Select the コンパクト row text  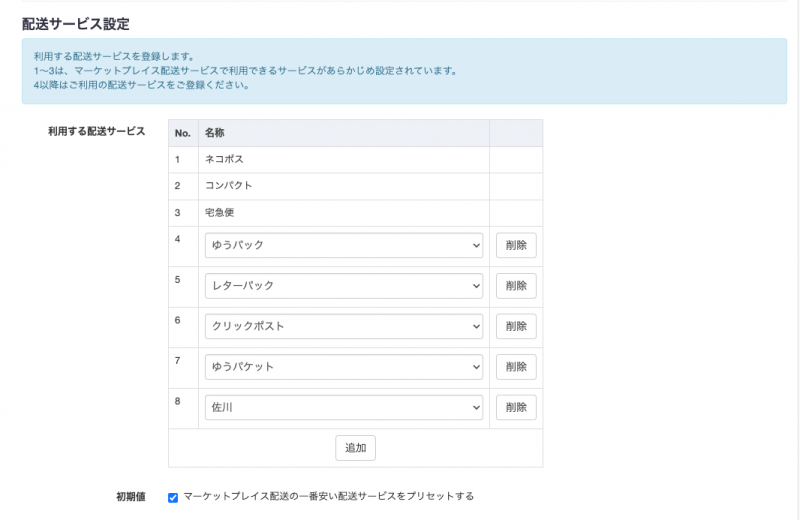point(229,186)
